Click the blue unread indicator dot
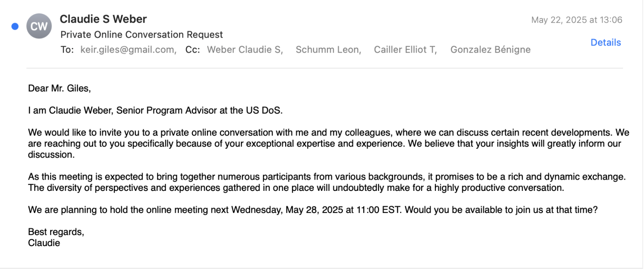Screen dimensions: 644x269 click(x=15, y=27)
